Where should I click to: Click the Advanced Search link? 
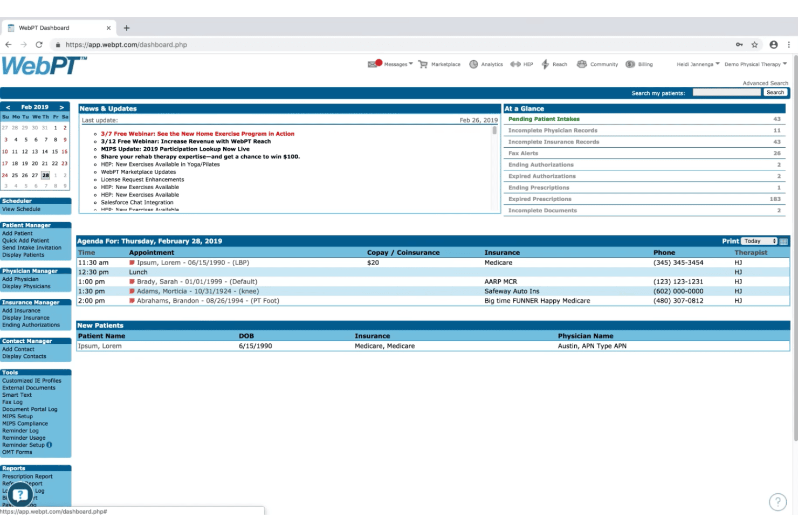765,83
